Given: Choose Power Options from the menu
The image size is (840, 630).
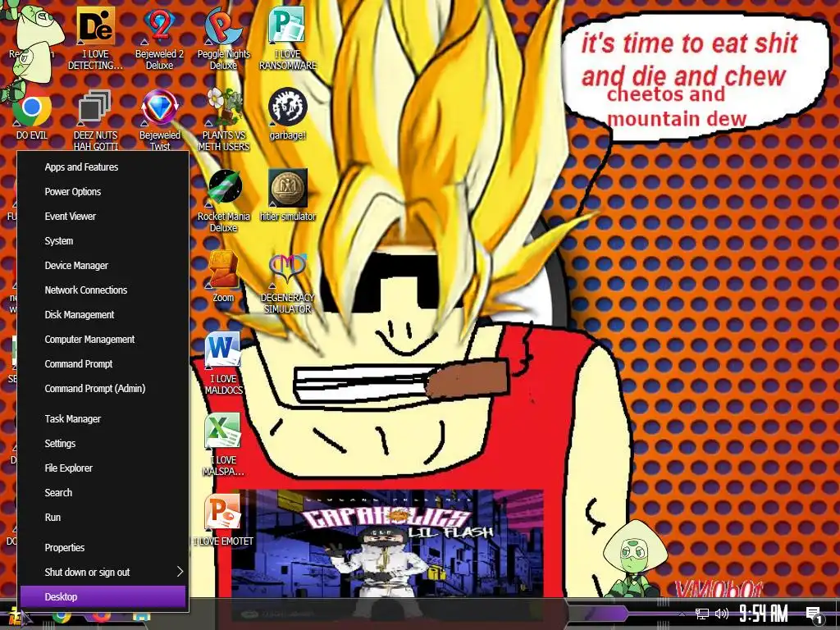Looking at the screenshot, I should click(103, 192).
